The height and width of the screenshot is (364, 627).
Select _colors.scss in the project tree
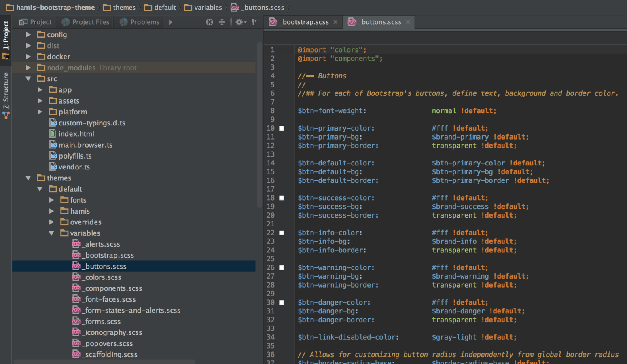click(103, 277)
